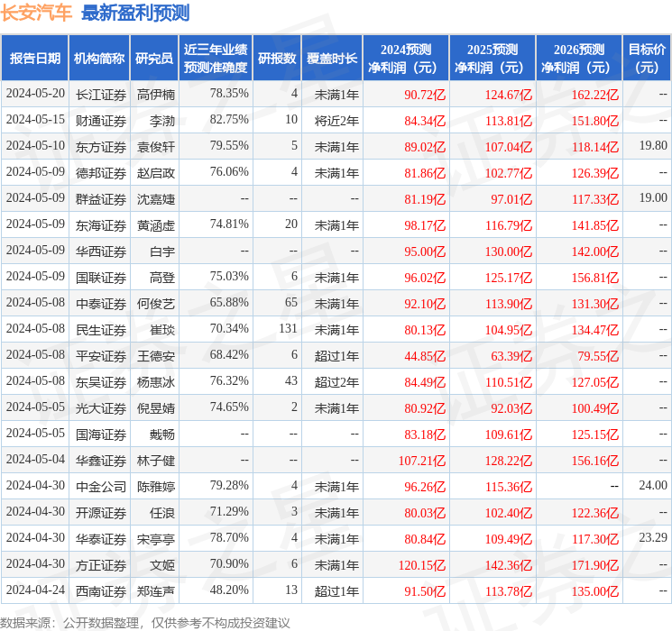Select the 东海证券 institution cell
The image size is (672, 631).
[101, 225]
